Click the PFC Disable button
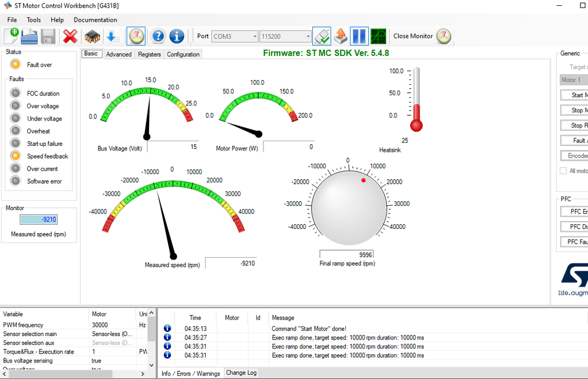The height and width of the screenshot is (379, 588). point(574,227)
